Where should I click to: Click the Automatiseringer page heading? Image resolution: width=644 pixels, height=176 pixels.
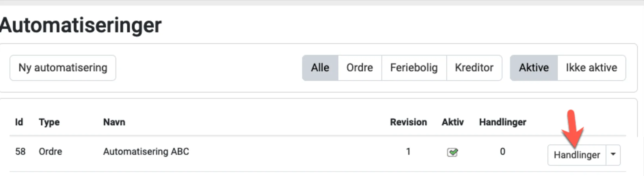pyautogui.click(x=81, y=25)
